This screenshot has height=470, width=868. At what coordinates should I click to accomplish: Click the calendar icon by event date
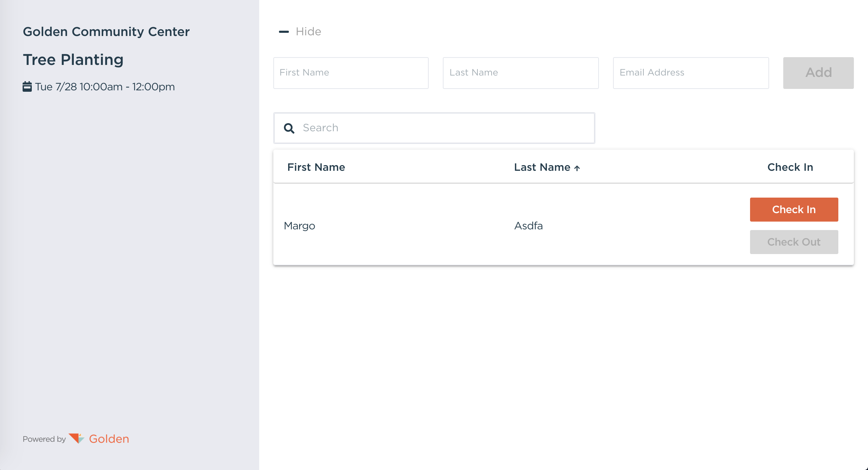(x=27, y=86)
